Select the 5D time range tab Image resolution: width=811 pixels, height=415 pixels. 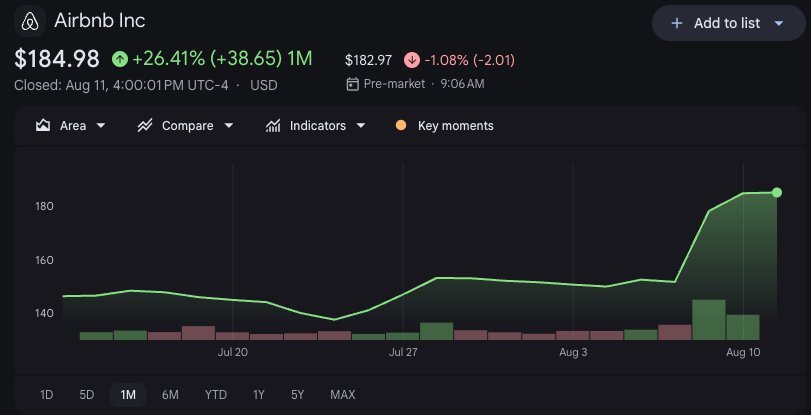tap(87, 395)
